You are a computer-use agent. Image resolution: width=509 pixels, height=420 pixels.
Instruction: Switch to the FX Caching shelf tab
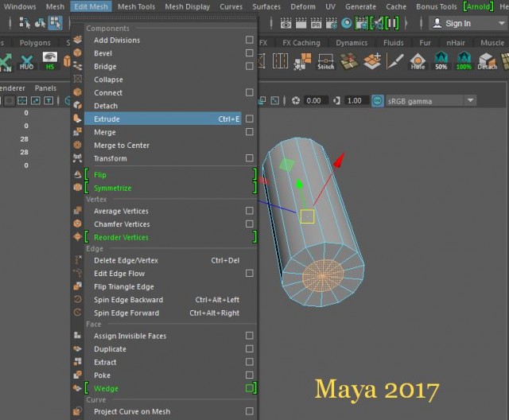tap(301, 43)
